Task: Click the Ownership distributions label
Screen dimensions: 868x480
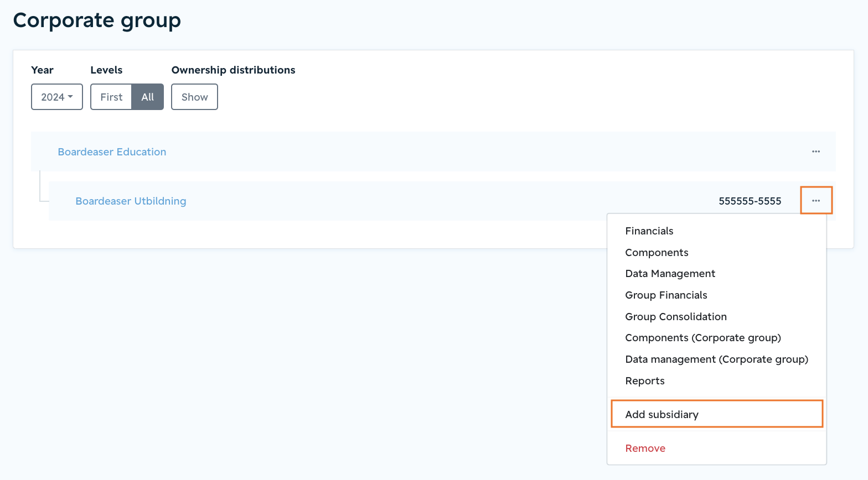Action: click(x=233, y=70)
